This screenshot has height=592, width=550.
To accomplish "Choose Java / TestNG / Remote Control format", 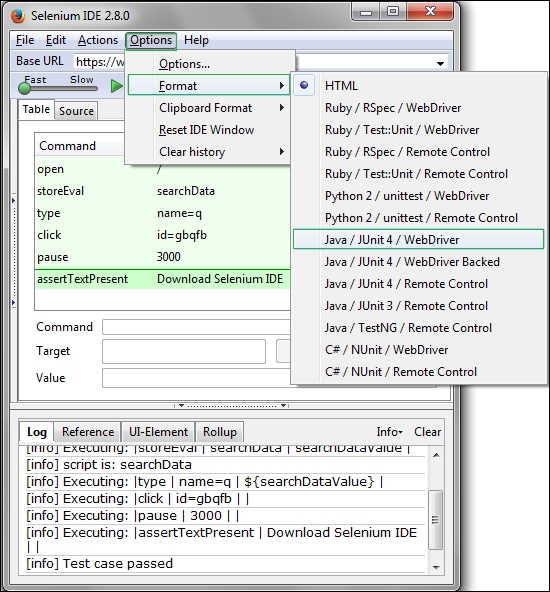I will pos(419,328).
